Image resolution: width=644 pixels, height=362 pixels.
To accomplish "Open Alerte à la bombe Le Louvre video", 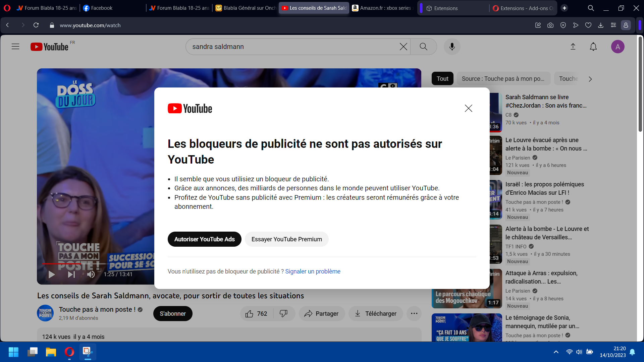I will click(x=547, y=233).
